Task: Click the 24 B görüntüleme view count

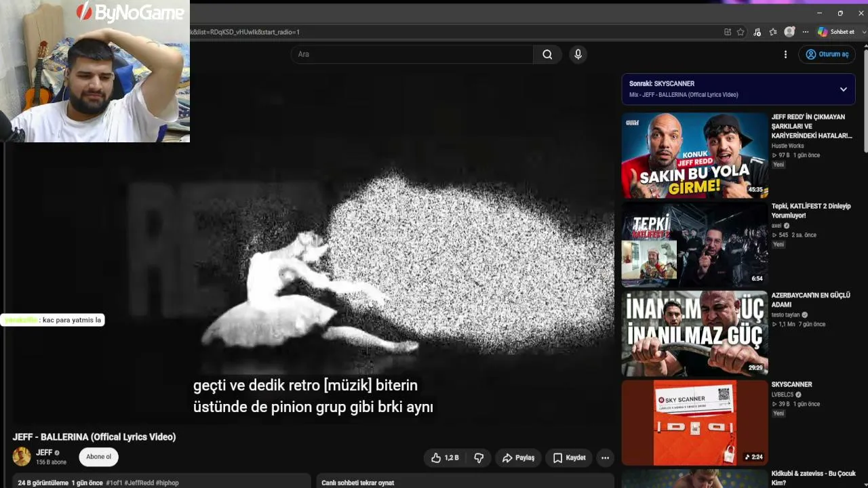Action: click(43, 483)
